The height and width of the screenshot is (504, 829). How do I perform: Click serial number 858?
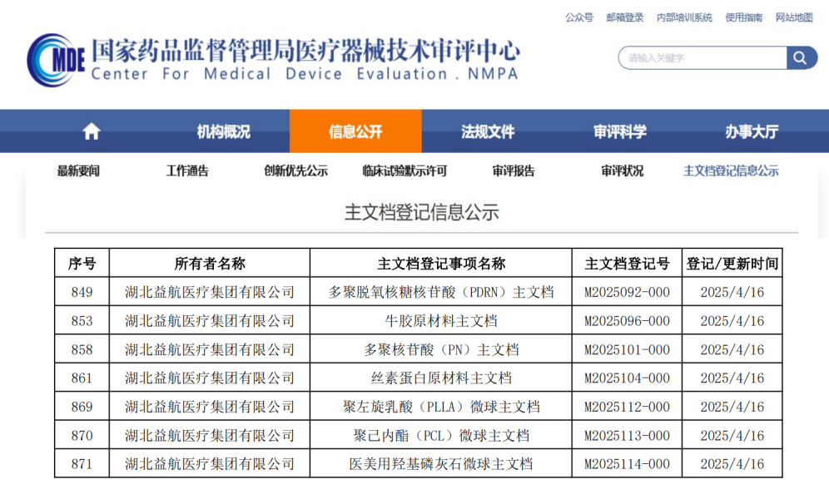(x=82, y=349)
